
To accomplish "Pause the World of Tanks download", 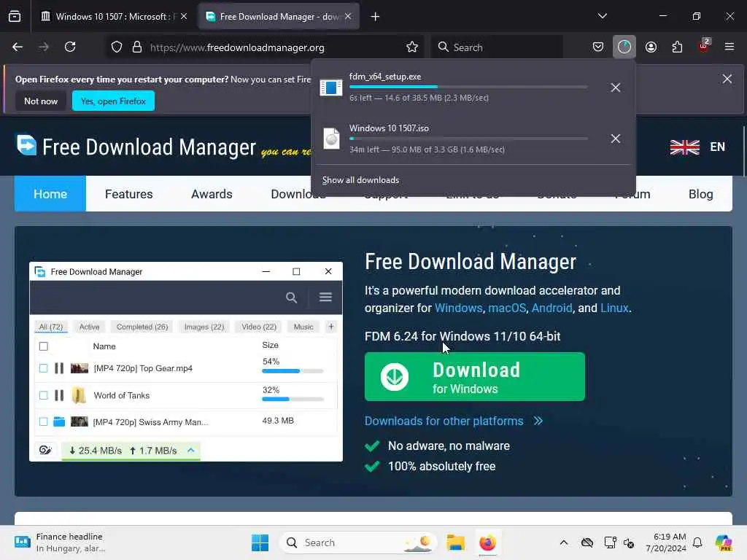I will click(x=59, y=395).
